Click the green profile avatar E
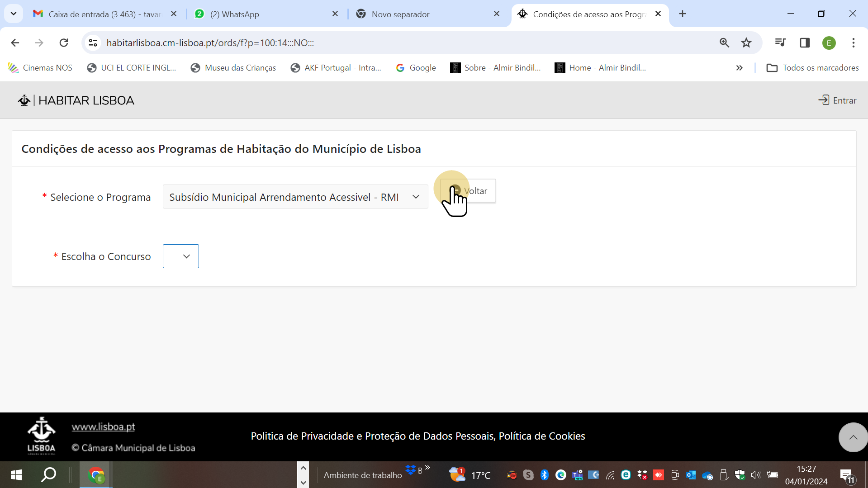Screen dimensions: 868x488 [829, 43]
